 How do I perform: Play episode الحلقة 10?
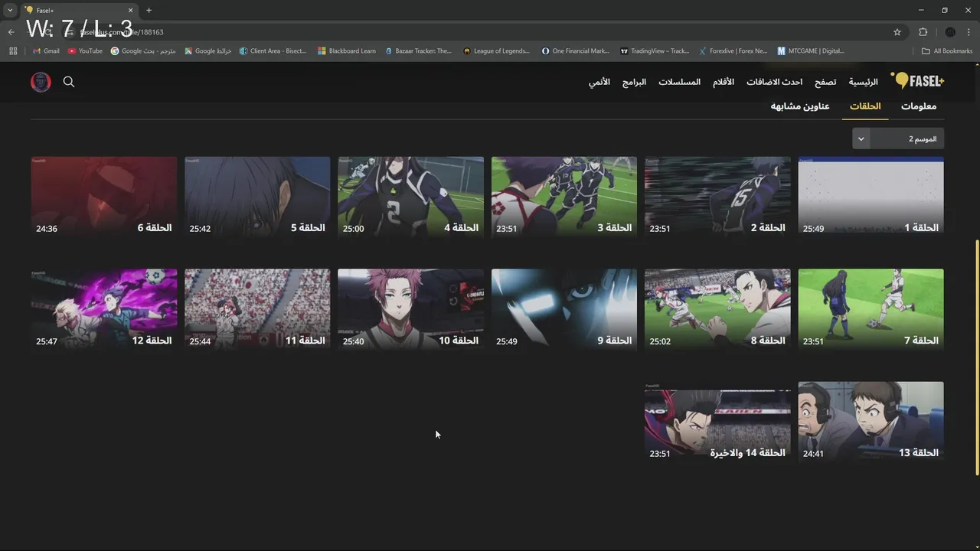410,308
